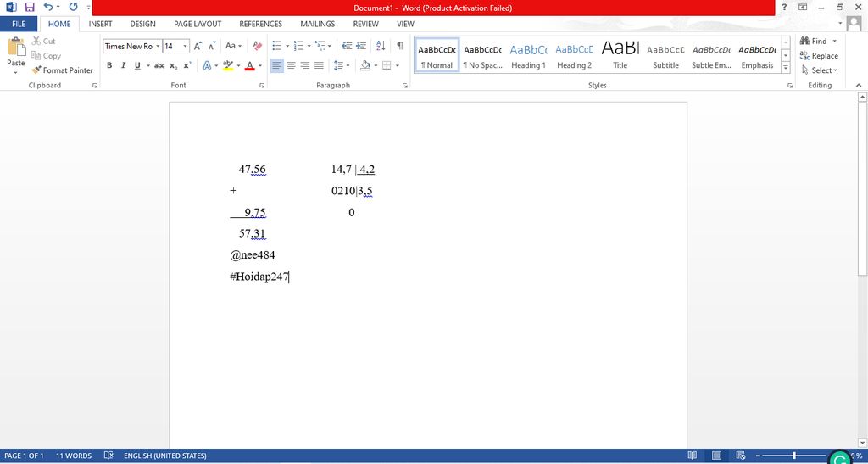Viewport: 868px width, 464px height.
Task: Apply strikethrough abc formatting
Action: tap(159, 65)
